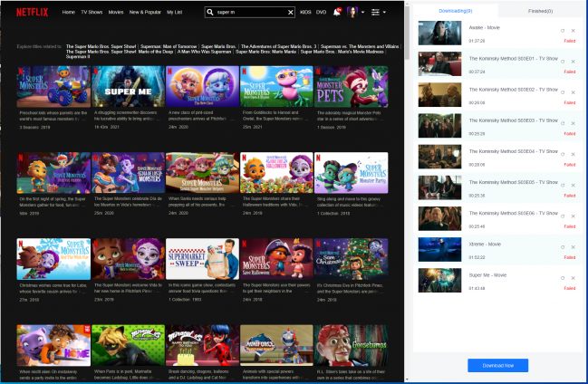Remove Kominsky Method S03E02 from list
The height and width of the screenshot is (384, 588).
coord(573,92)
